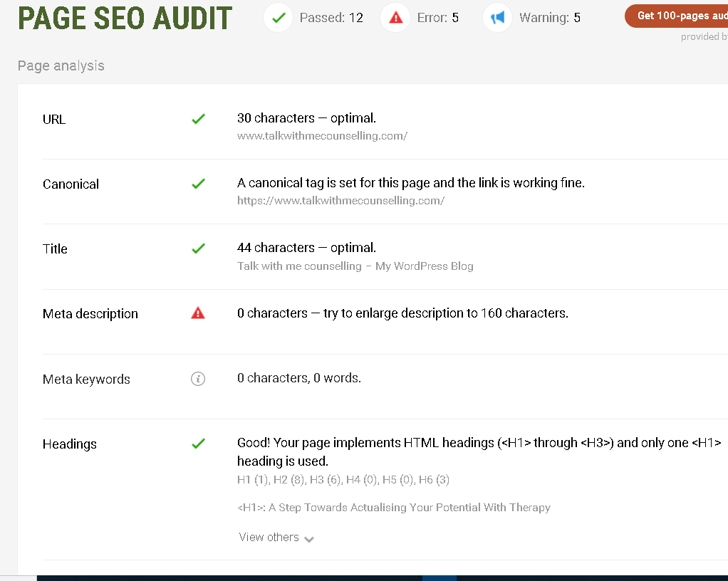The width and height of the screenshot is (728, 581).
Task: Click the green checkmark beside Headings
Action: click(x=198, y=444)
